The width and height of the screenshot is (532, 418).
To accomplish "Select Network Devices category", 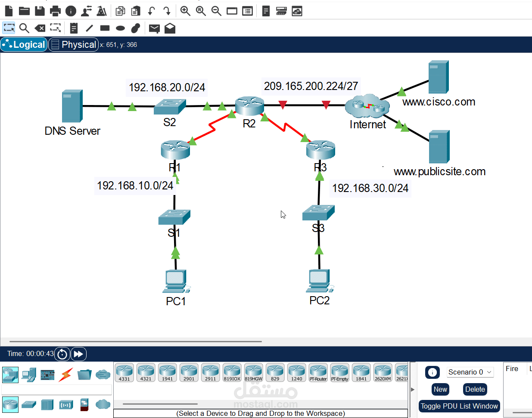I will [10, 375].
